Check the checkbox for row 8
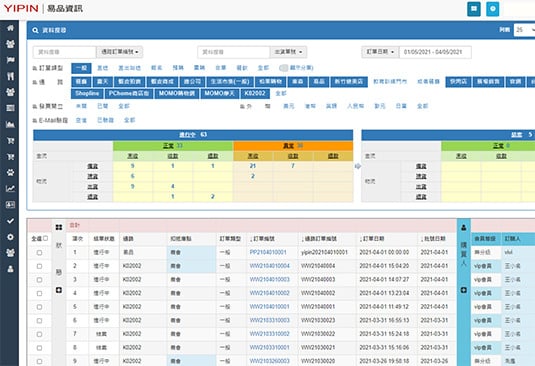Screen dimensions: 535x366 pyautogui.click(x=39, y=348)
